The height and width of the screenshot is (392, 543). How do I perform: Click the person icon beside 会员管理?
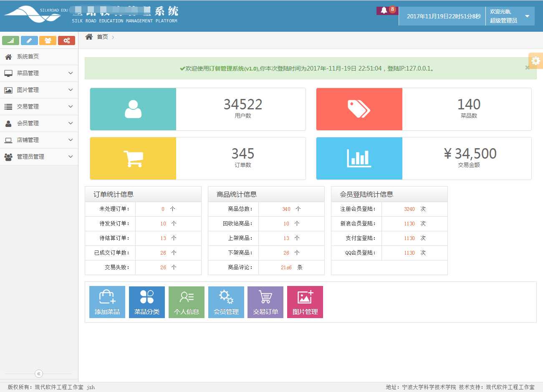point(8,124)
